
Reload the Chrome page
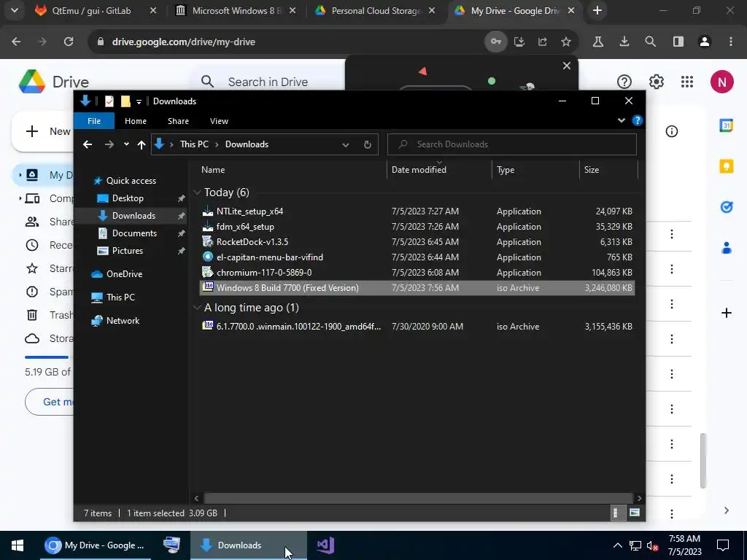[69, 42]
